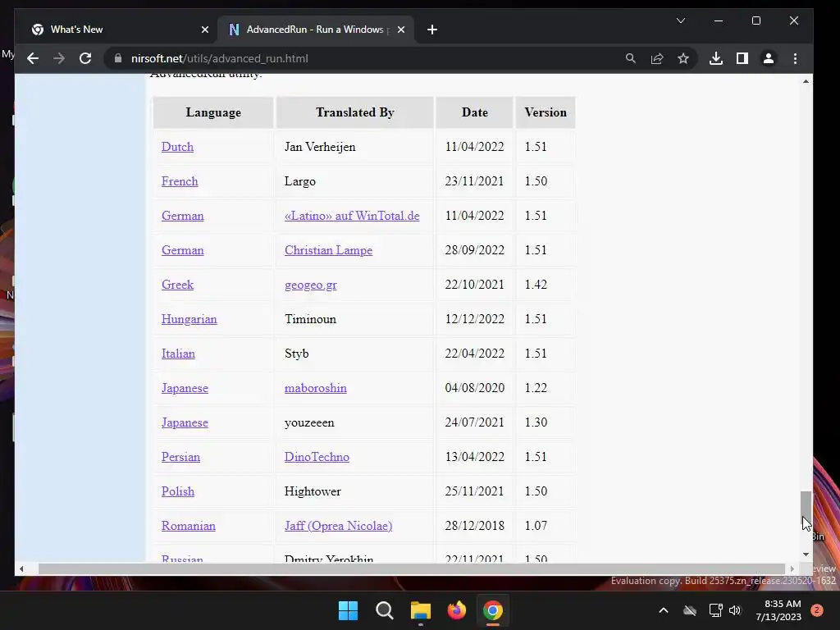Click the Hightower translator cell
Screen dimensions: 840x630
coord(354,491)
